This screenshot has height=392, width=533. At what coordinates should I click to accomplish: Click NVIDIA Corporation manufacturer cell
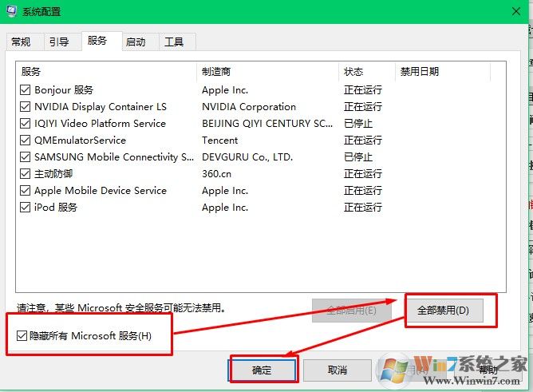pyautogui.click(x=249, y=107)
